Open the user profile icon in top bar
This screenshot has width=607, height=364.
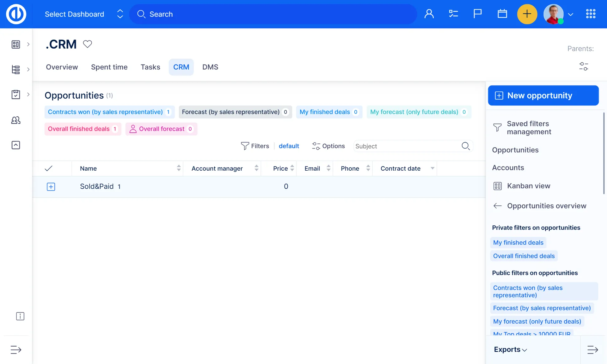click(429, 14)
